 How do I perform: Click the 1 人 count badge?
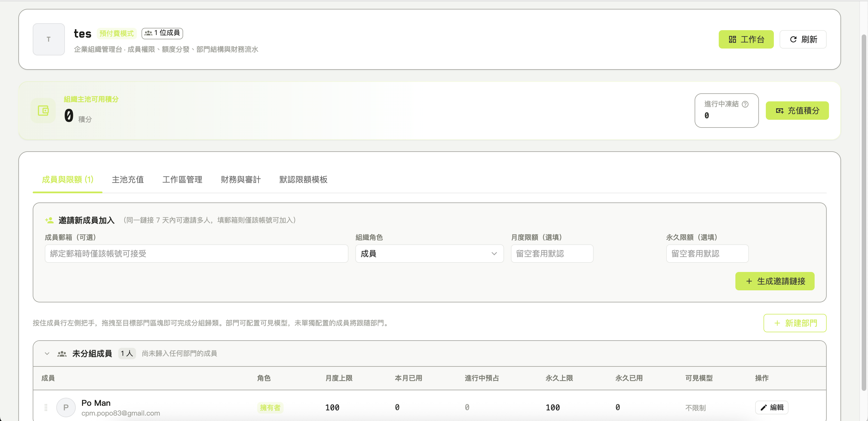[127, 354]
